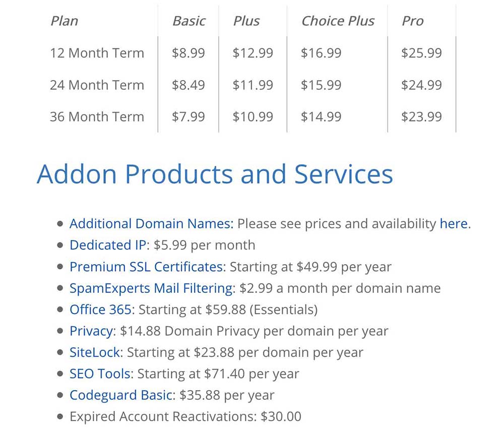The image size is (504, 435).
Task: Select the 12 Month Term row label
Action: [x=97, y=53]
